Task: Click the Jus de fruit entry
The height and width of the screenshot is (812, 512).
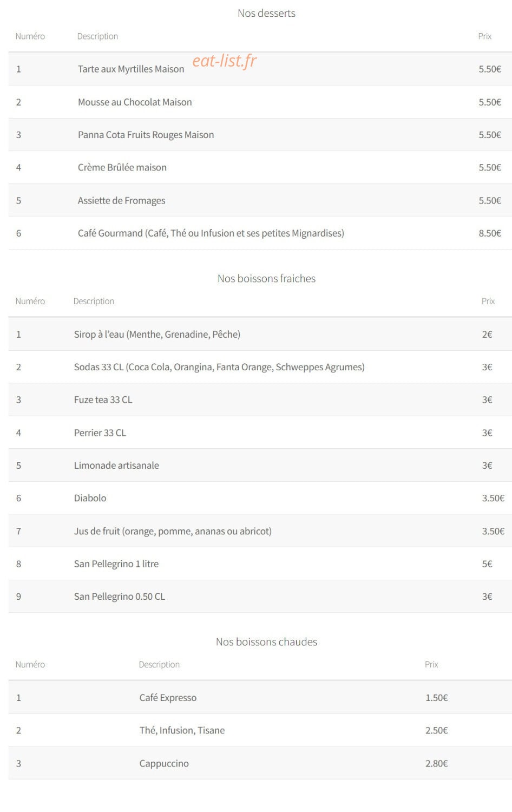Action: coord(173,531)
